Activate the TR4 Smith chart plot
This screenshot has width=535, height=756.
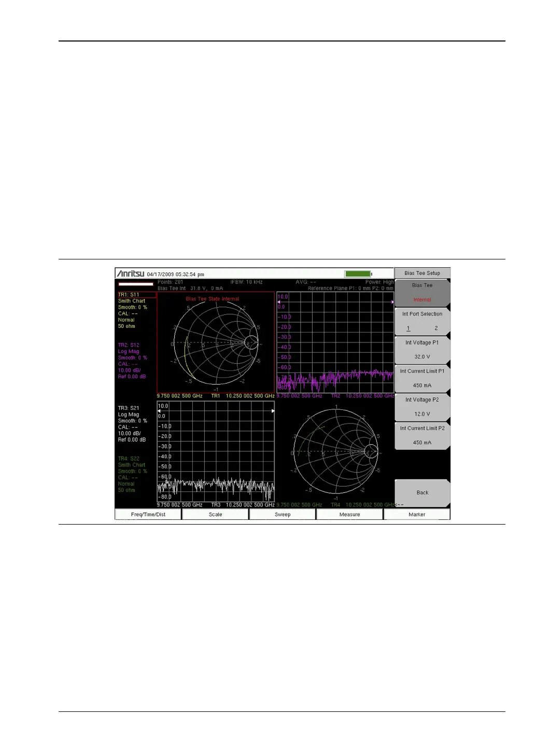coord(335,451)
